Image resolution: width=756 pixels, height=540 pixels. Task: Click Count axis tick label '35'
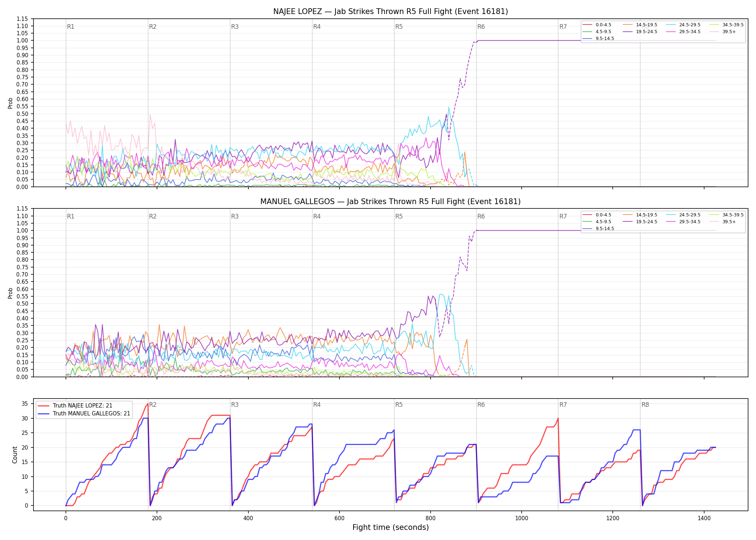pos(25,404)
